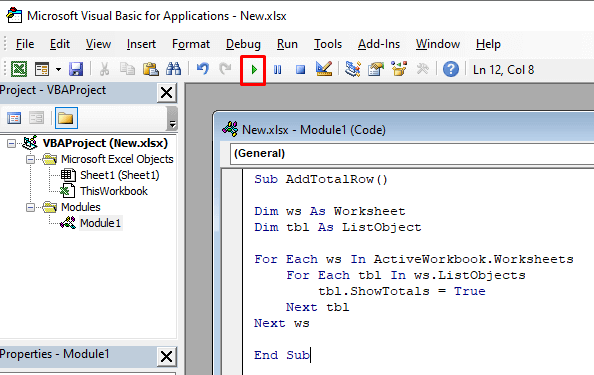Screen dimensions: 594x375
Task: Toggle Folders view in Project panel
Action: click(66, 118)
